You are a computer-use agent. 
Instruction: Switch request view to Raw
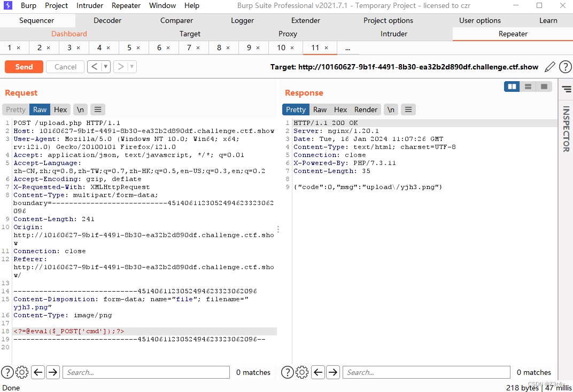click(x=40, y=109)
